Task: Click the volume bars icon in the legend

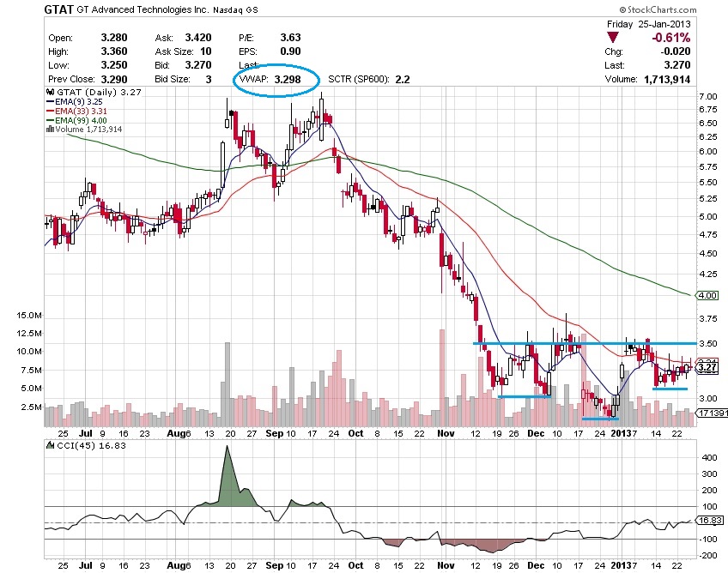Action: 50,129
